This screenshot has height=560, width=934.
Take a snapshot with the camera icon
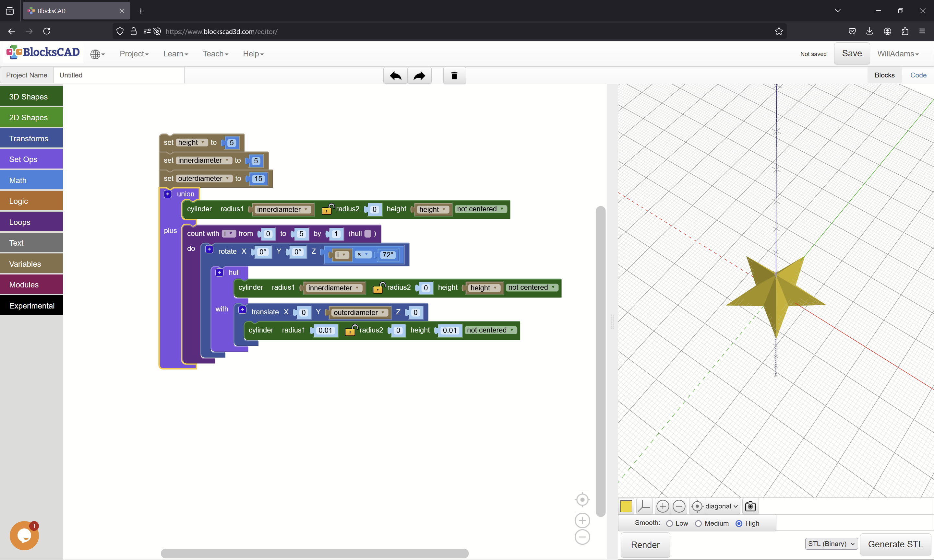point(750,507)
